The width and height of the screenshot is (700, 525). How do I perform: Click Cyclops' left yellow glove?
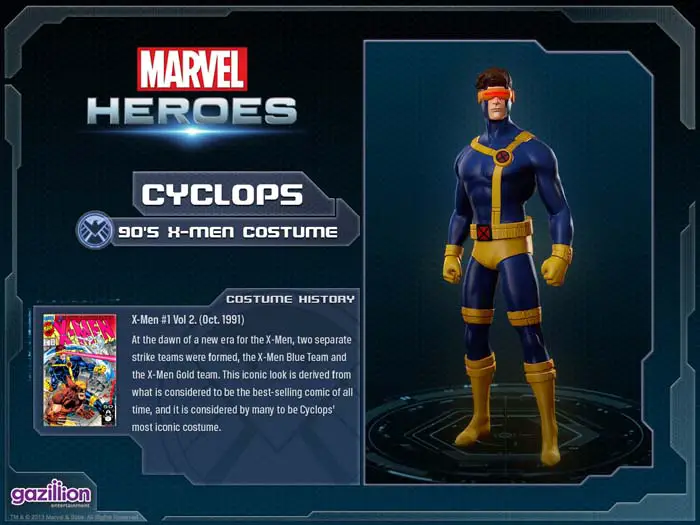556,265
